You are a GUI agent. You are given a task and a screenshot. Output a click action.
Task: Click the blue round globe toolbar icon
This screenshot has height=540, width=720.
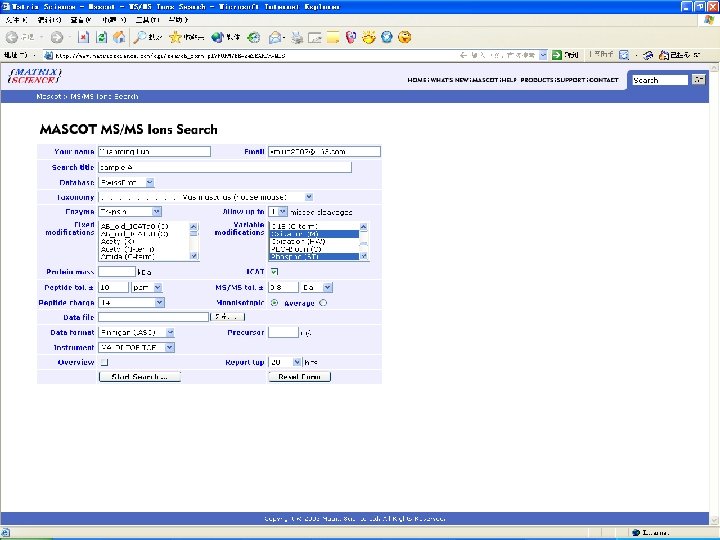point(387,37)
